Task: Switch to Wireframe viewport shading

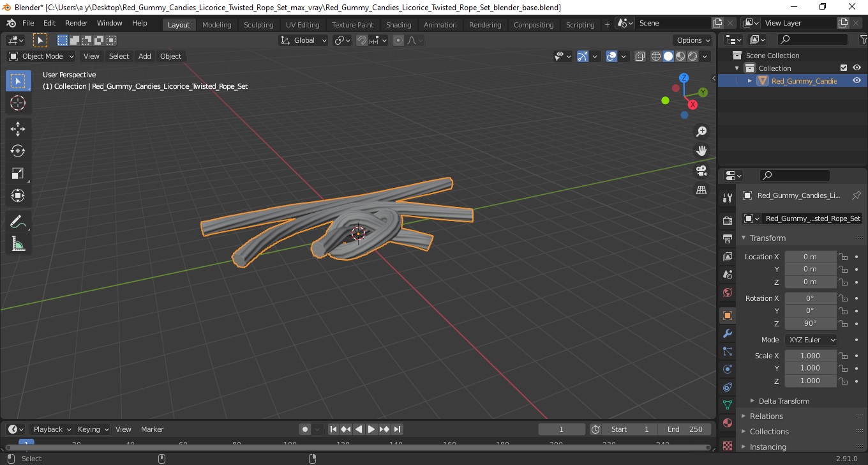Action: pos(656,56)
